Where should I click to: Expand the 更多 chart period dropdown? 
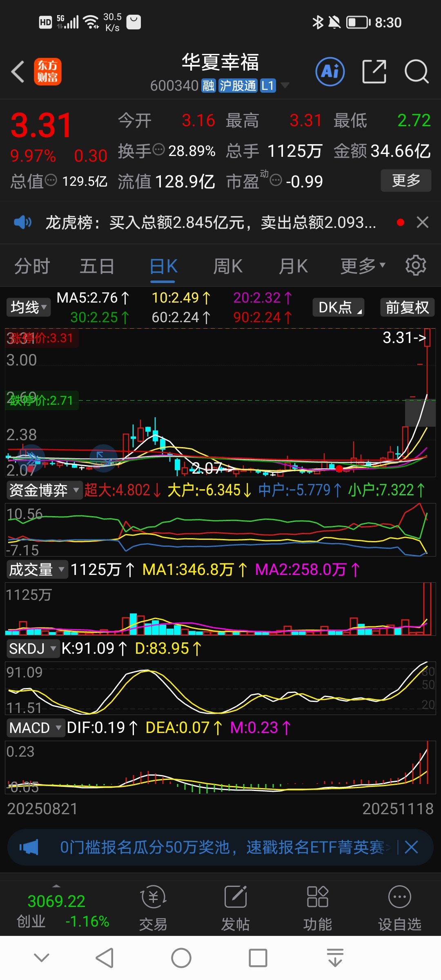point(363,266)
